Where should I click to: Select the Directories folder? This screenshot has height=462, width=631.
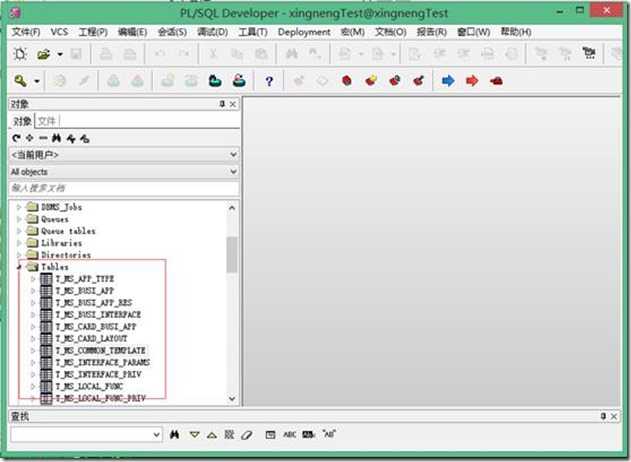pyautogui.click(x=66, y=255)
